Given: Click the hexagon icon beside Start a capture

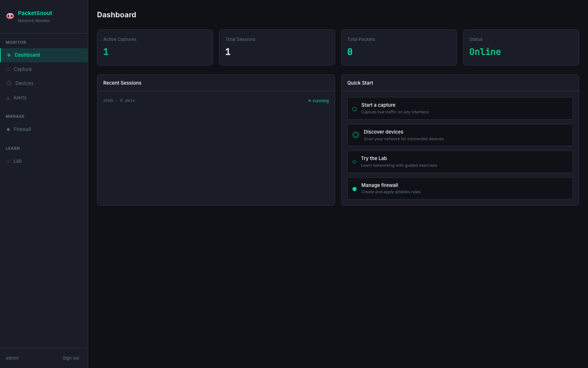Looking at the screenshot, I should [x=354, y=109].
